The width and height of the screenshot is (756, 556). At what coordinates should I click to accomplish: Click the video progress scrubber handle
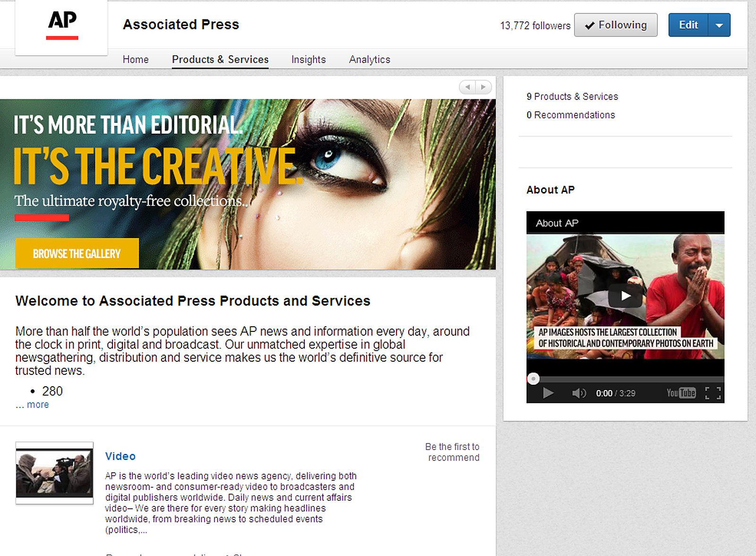[533, 379]
